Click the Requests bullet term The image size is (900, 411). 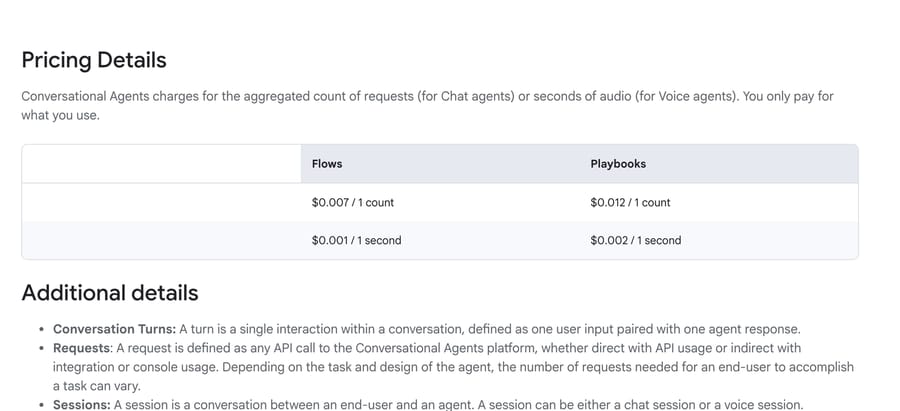coord(81,348)
